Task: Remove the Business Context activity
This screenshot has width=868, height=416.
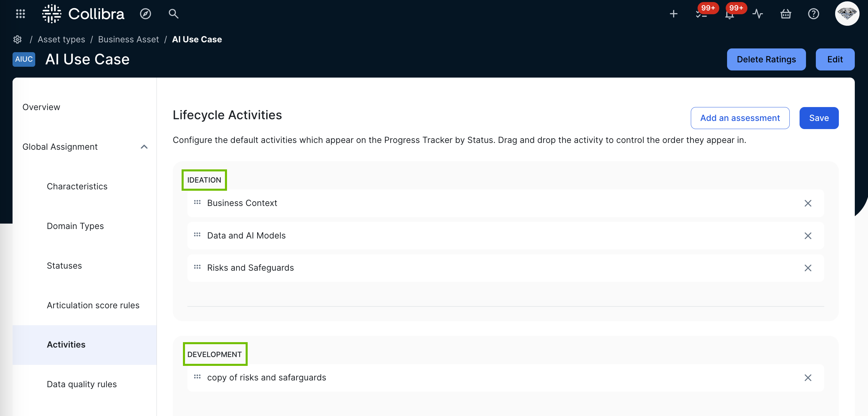Action: (x=808, y=203)
